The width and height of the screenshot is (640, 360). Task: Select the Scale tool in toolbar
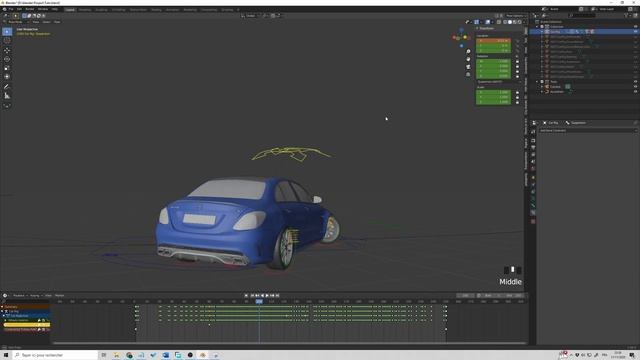click(x=7, y=68)
